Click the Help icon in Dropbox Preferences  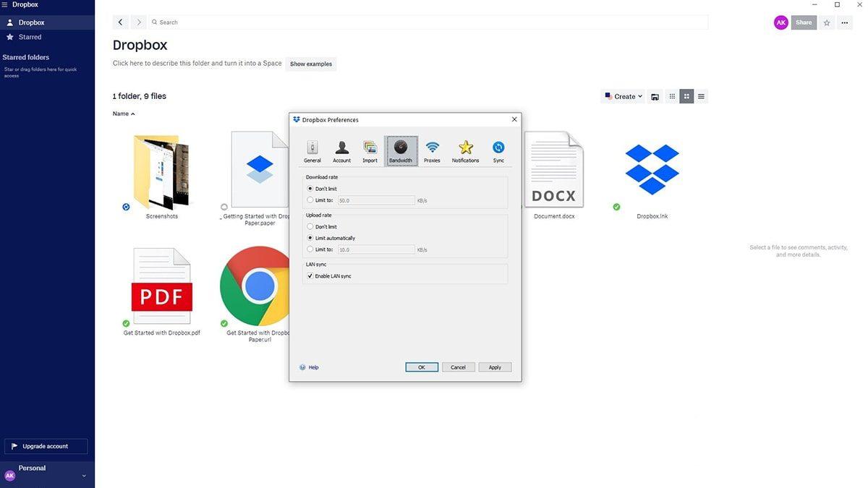point(303,367)
